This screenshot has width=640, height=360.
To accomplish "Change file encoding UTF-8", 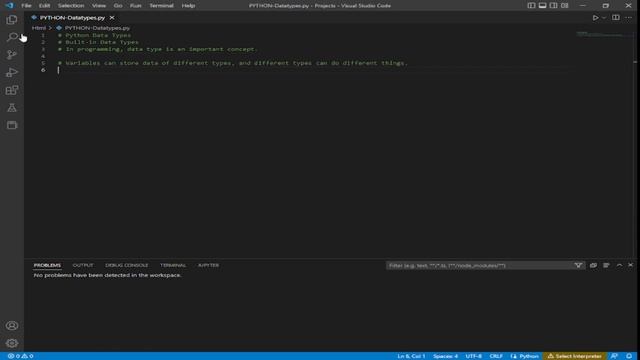I will (473, 356).
